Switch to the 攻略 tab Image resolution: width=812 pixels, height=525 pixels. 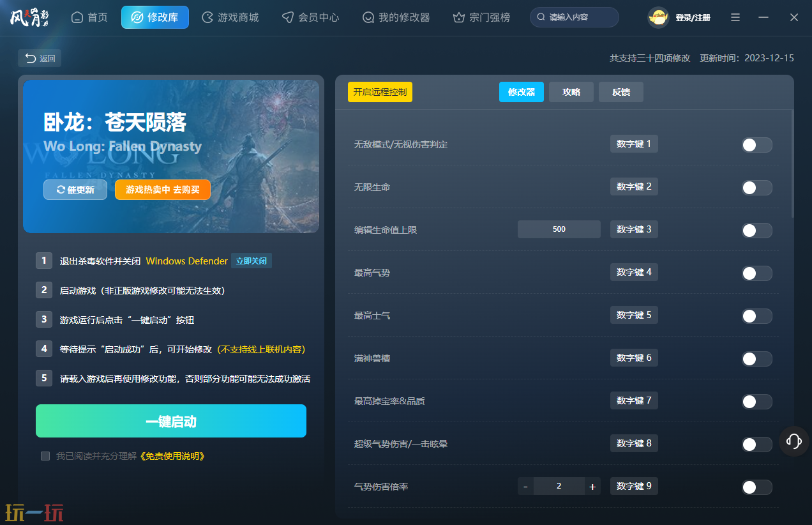click(571, 92)
